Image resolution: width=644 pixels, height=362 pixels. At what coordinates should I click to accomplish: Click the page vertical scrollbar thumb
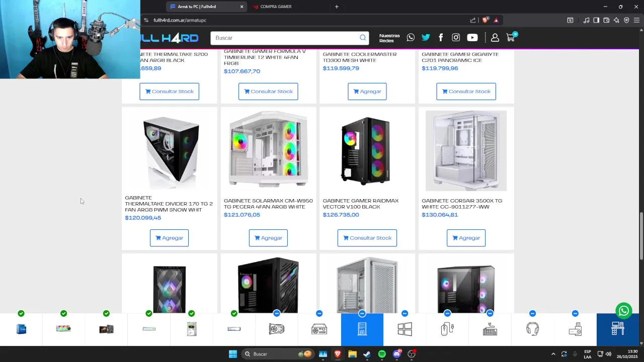(x=641, y=236)
